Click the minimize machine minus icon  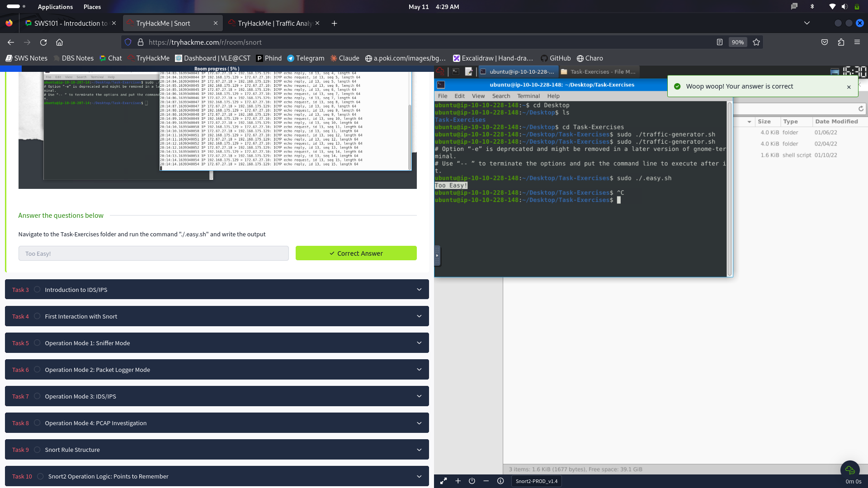(486, 481)
